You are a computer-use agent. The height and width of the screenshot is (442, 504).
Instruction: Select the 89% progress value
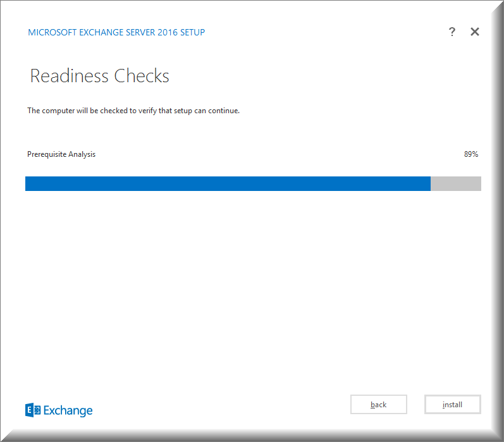pyautogui.click(x=471, y=154)
